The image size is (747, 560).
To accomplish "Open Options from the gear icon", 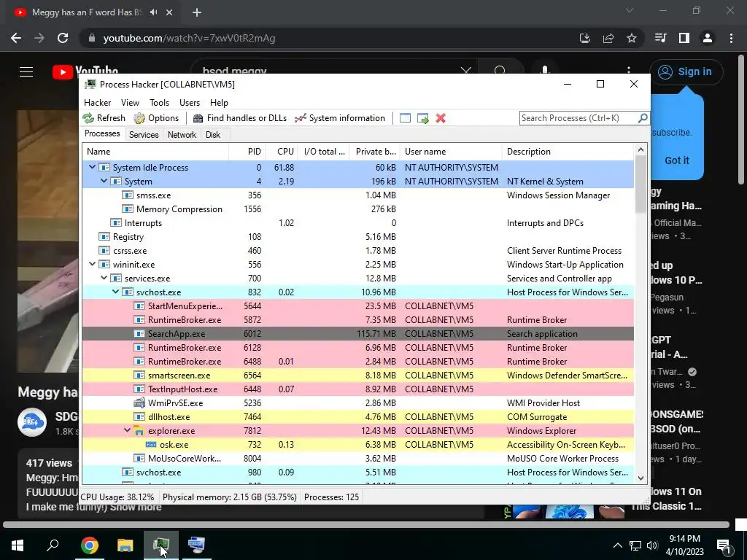I will (x=139, y=118).
